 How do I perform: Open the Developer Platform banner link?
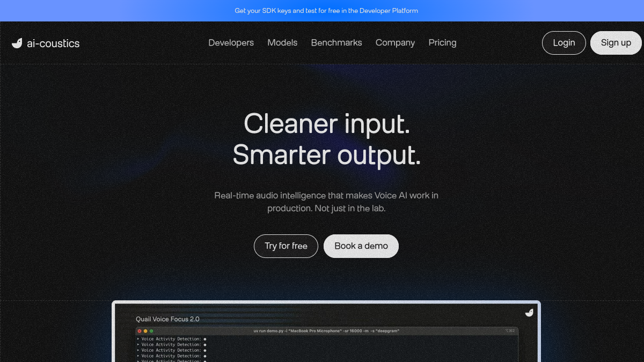point(326,11)
